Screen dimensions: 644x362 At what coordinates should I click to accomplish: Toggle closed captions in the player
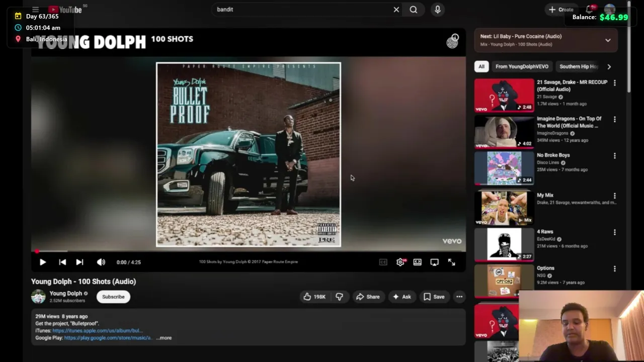(x=383, y=262)
